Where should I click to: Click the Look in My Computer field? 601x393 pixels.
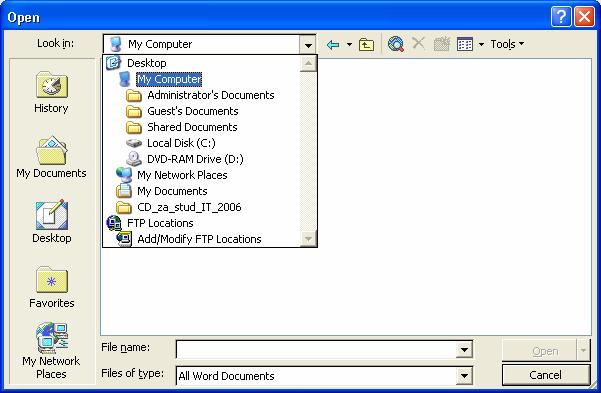(202, 44)
